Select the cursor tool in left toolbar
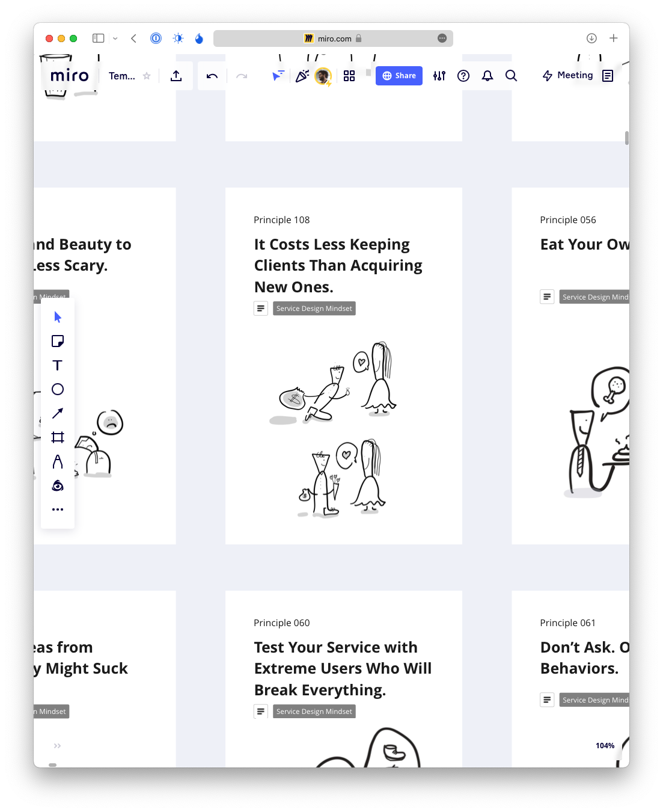The image size is (663, 812). (x=58, y=317)
